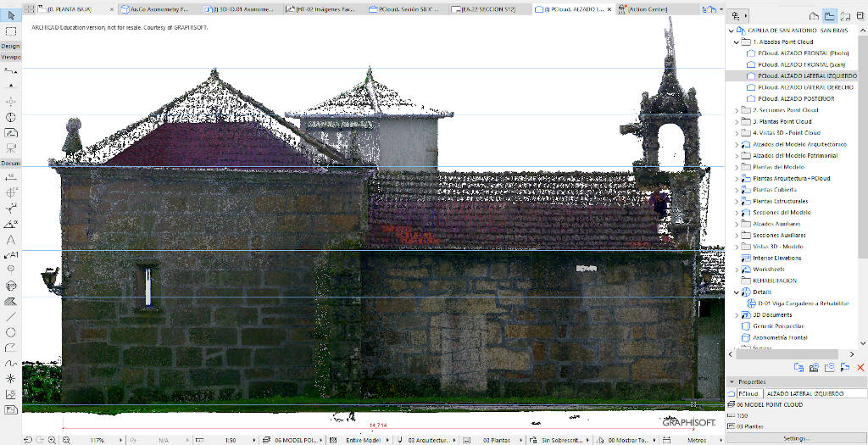
Task: Select the Label A1 tool
Action: pos(11,254)
